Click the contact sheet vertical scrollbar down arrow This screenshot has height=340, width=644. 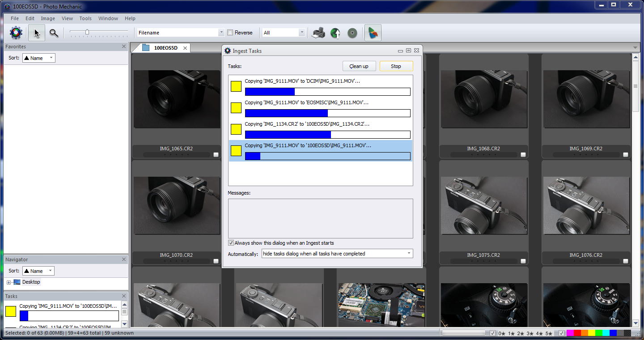636,323
